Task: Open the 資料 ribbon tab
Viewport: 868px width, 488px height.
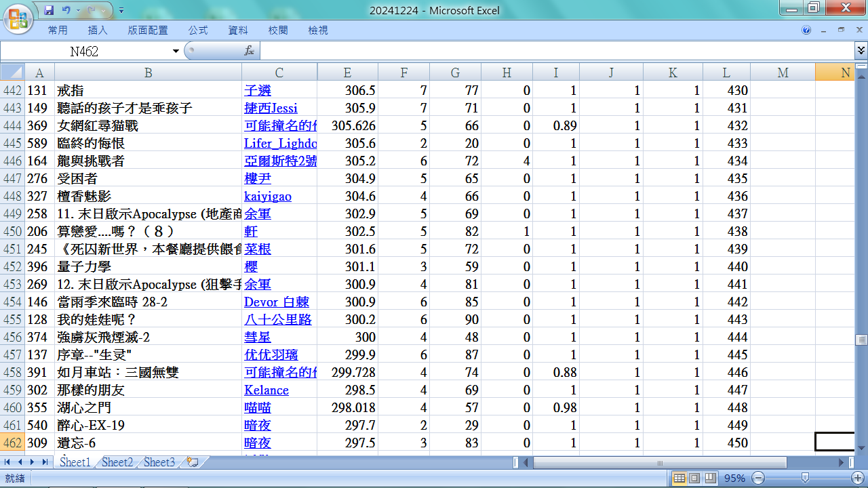Action: tap(238, 30)
